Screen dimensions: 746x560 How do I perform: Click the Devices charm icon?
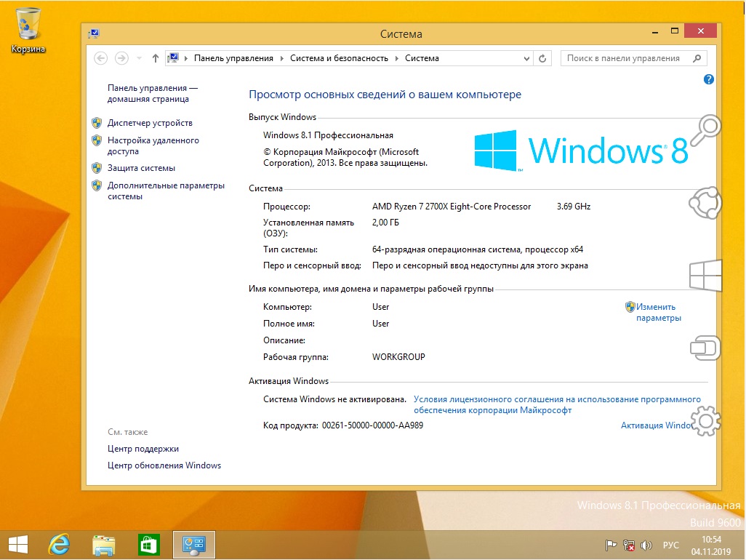pyautogui.click(x=704, y=347)
